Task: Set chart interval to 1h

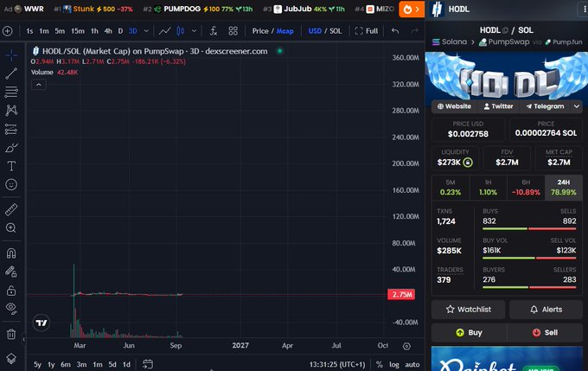Action: (94, 31)
